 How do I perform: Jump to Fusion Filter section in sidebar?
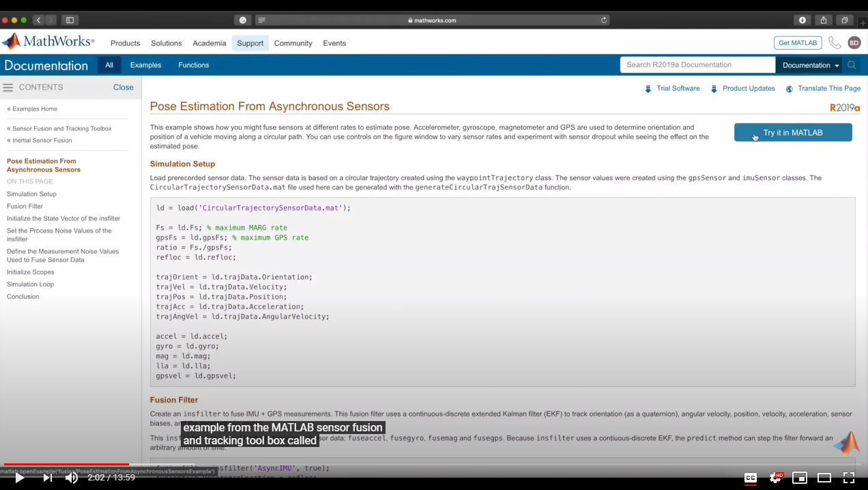point(25,206)
